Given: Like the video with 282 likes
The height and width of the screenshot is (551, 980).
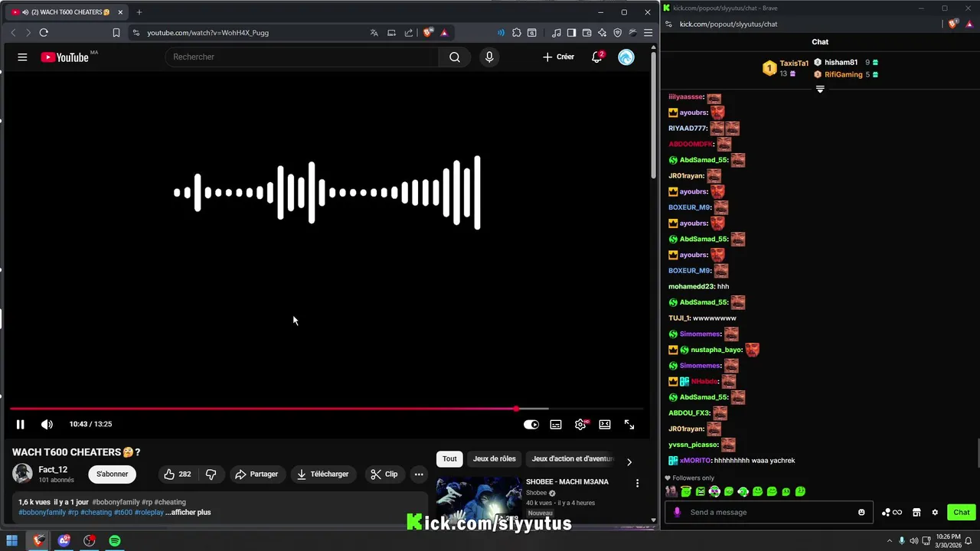Looking at the screenshot, I should tap(178, 474).
